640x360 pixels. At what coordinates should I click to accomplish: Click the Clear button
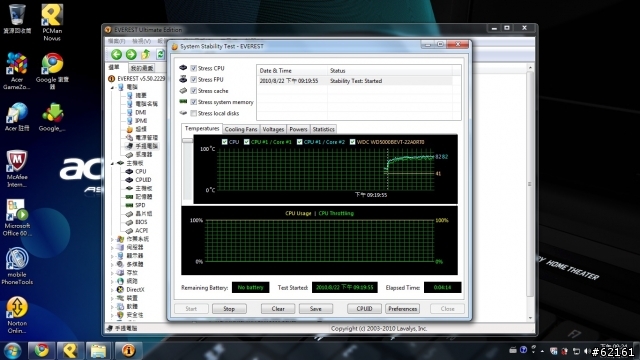click(x=278, y=309)
